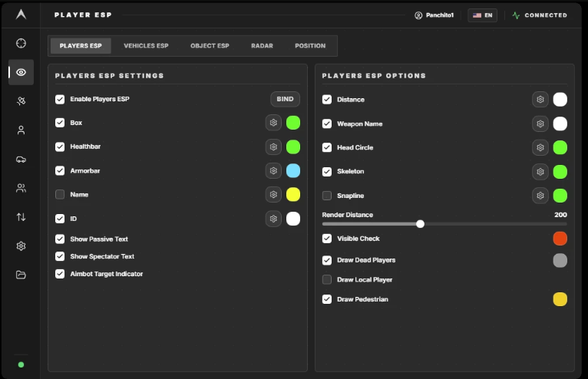Switch to the Vehicles ESP tab
Image resolution: width=588 pixels, height=379 pixels.
tap(147, 46)
